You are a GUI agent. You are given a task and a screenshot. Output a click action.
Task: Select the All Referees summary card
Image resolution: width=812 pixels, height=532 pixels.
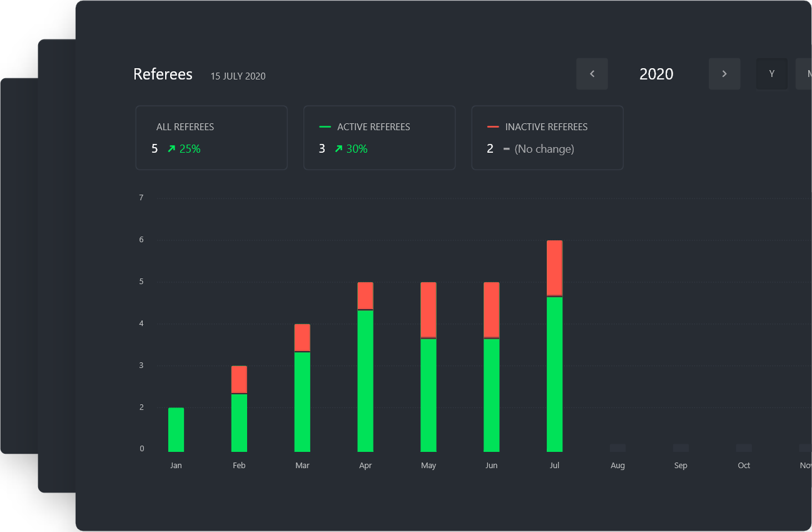(211, 138)
